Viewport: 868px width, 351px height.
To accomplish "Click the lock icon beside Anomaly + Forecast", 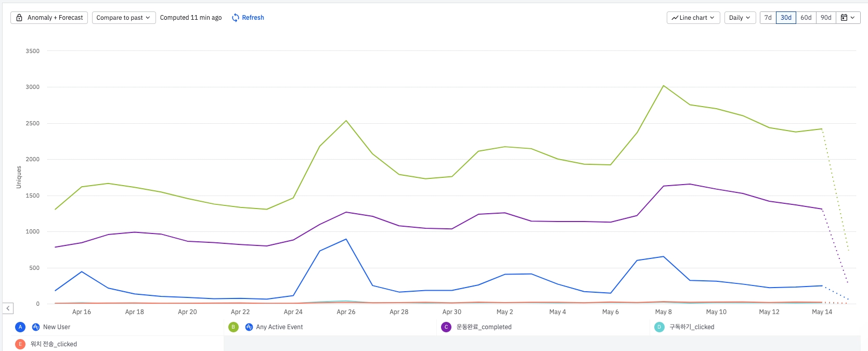I will pos(19,18).
